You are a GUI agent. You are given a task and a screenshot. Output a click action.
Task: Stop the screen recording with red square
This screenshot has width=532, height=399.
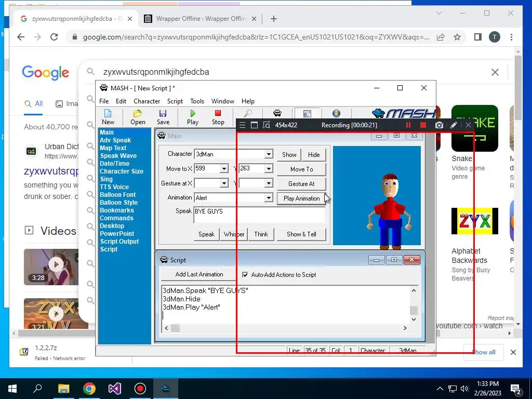click(423, 125)
